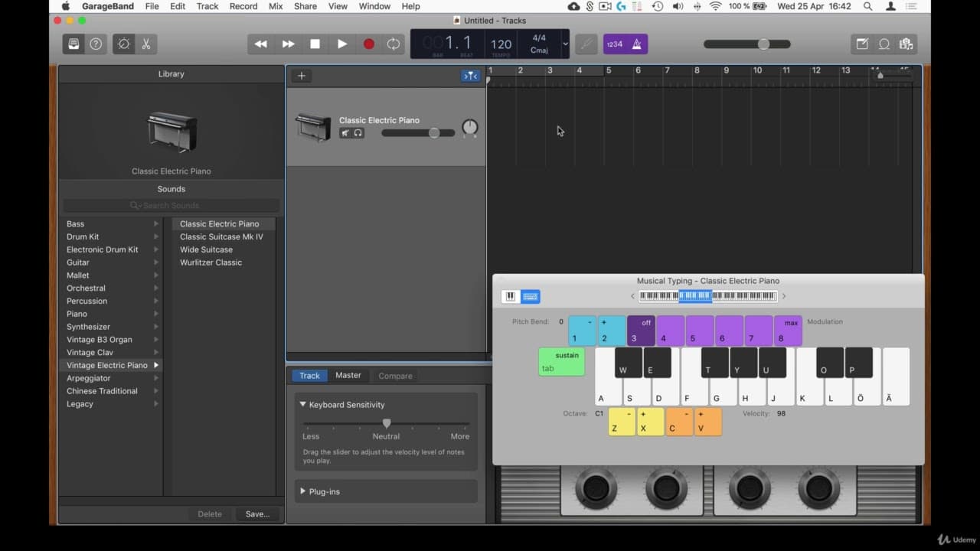980x551 pixels.
Task: Click the Compare button
Action: pos(395,376)
